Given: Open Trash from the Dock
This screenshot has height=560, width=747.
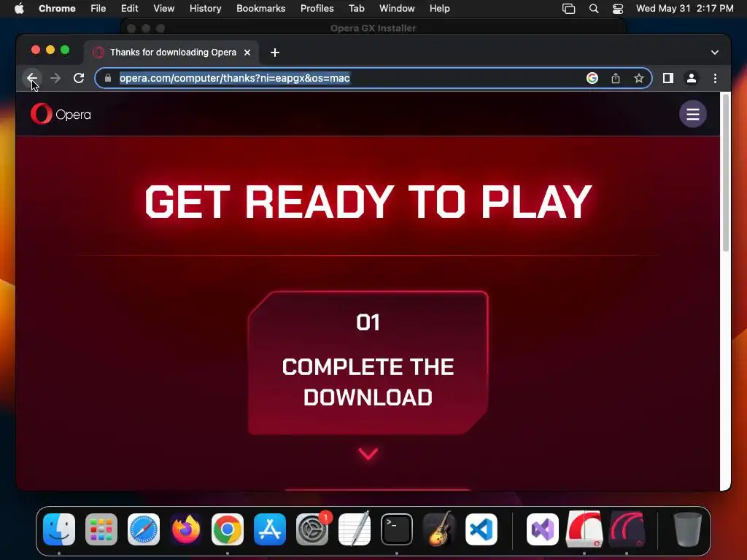Looking at the screenshot, I should (688, 529).
